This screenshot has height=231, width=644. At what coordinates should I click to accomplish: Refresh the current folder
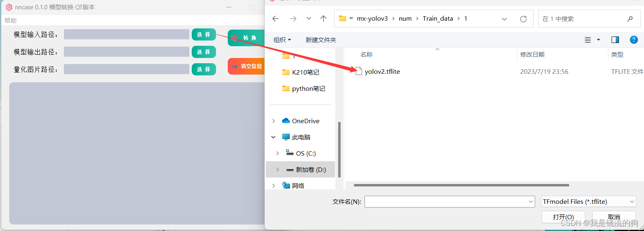click(523, 19)
